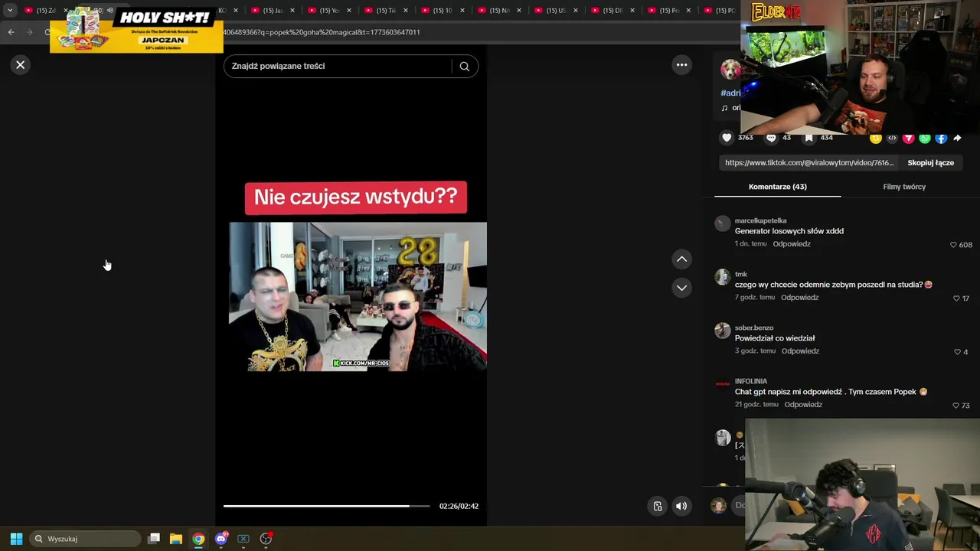The image size is (980, 551).
Task: Like the video with heart icon
Action: [727, 138]
